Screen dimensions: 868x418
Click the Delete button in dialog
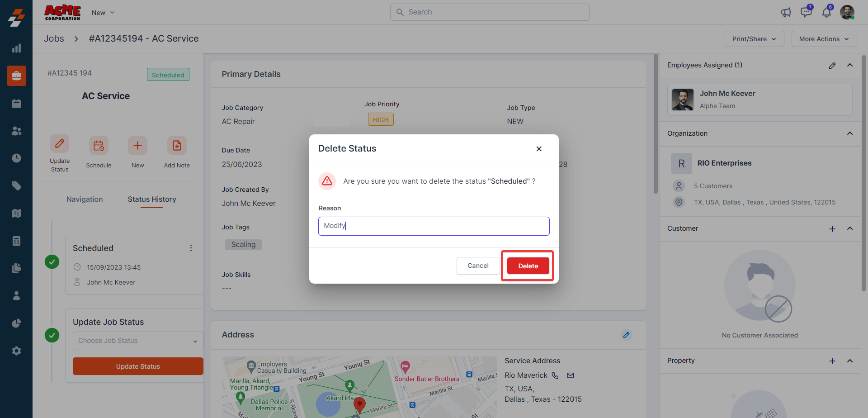coord(528,266)
